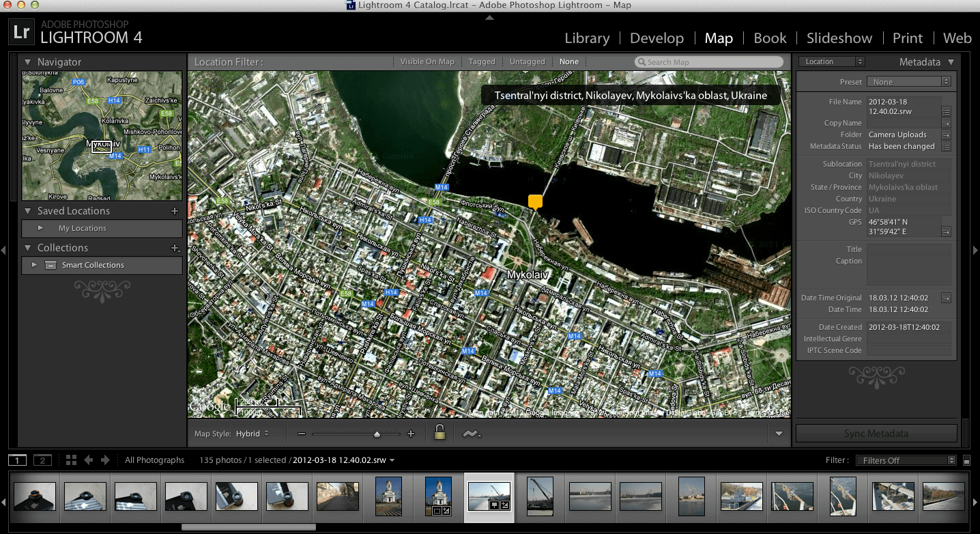Click arrow icon next to Camera Uploads folder
This screenshot has width=980, height=534.
click(x=946, y=135)
